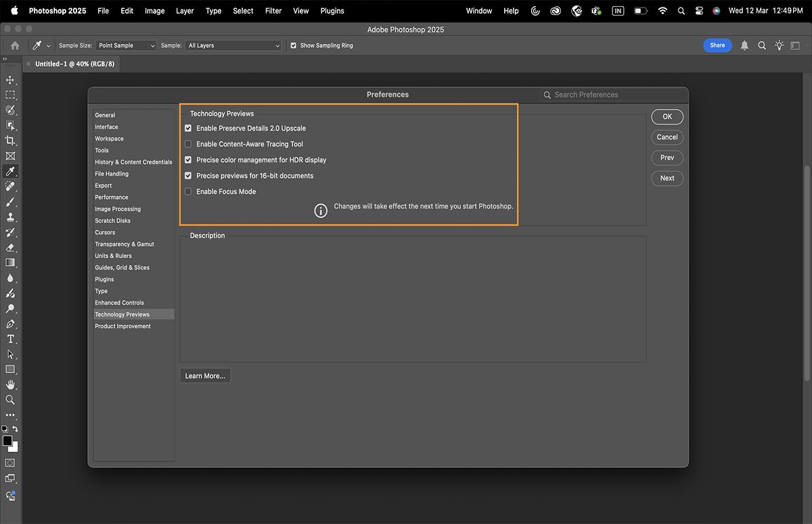Select the Brush tool

(10, 201)
